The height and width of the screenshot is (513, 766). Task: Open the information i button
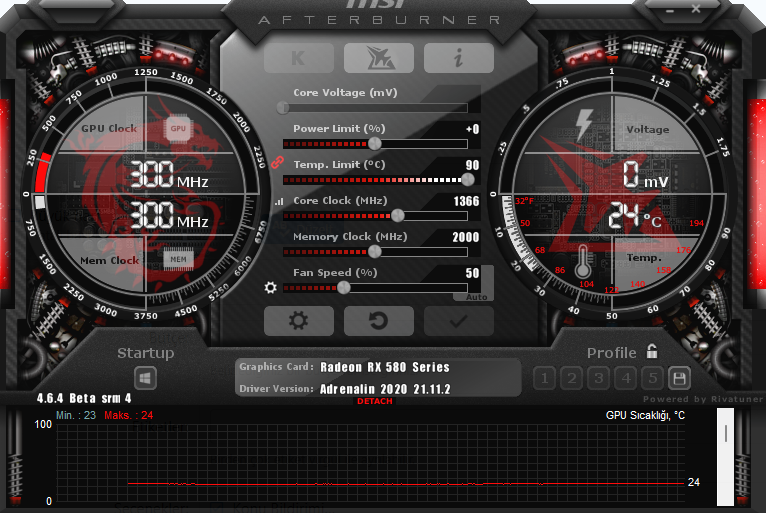(x=459, y=58)
